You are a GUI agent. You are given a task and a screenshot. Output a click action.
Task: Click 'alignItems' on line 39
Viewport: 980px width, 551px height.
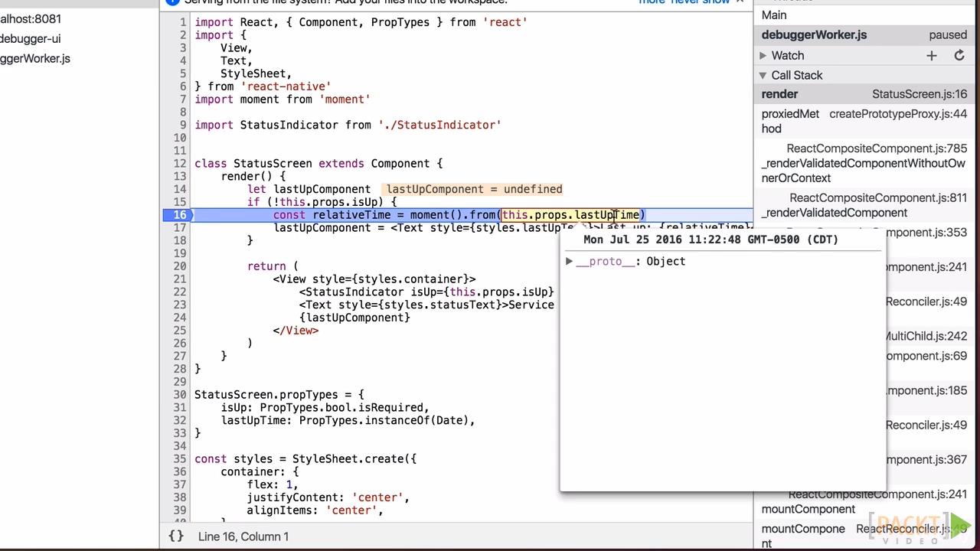(283, 510)
